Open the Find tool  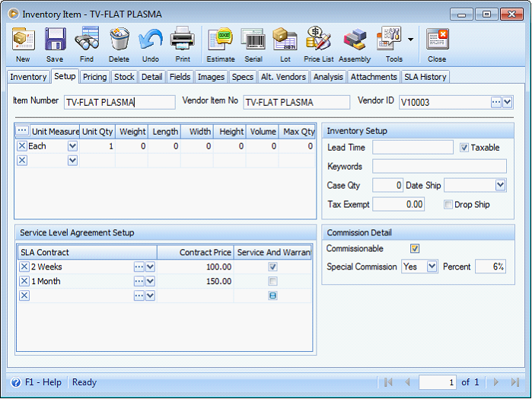87,44
